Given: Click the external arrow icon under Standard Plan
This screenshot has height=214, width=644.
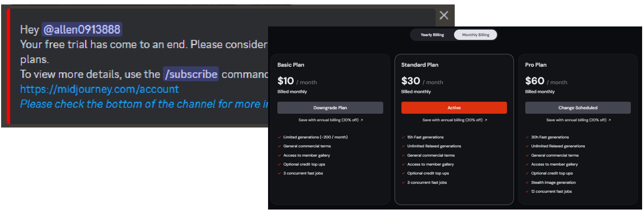Looking at the screenshot, I should click(486, 120).
